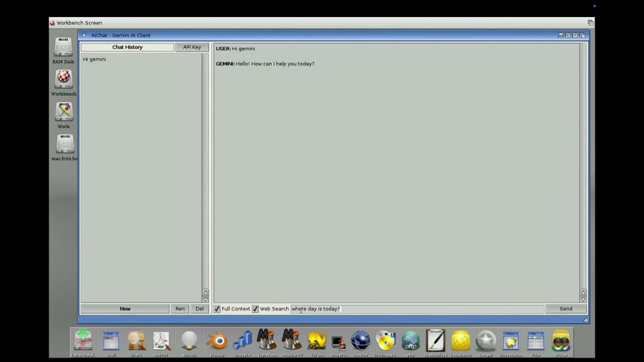This screenshot has width=644, height=362.
Task: Start a New chat
Action: pos(125,309)
